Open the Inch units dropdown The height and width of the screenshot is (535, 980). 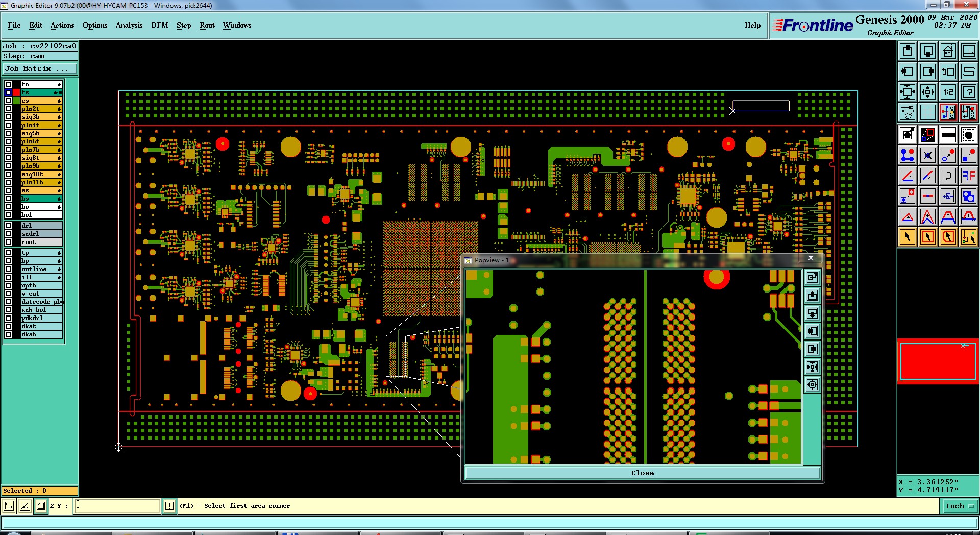pos(960,506)
